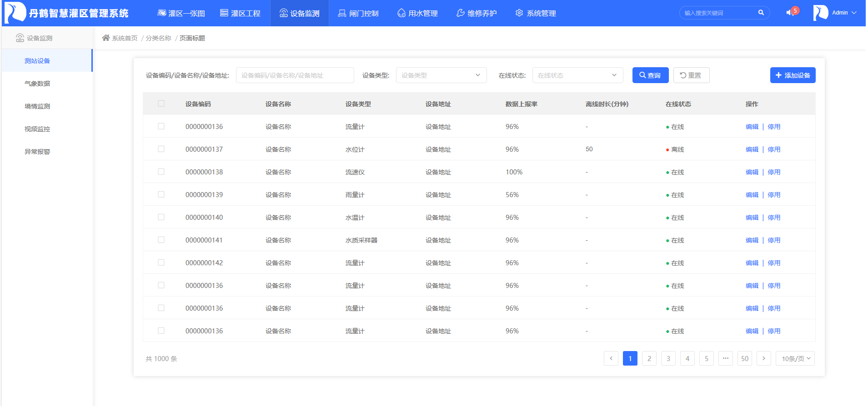Open the 10条/页 page size dropdown
The height and width of the screenshot is (406, 868).
click(795, 358)
